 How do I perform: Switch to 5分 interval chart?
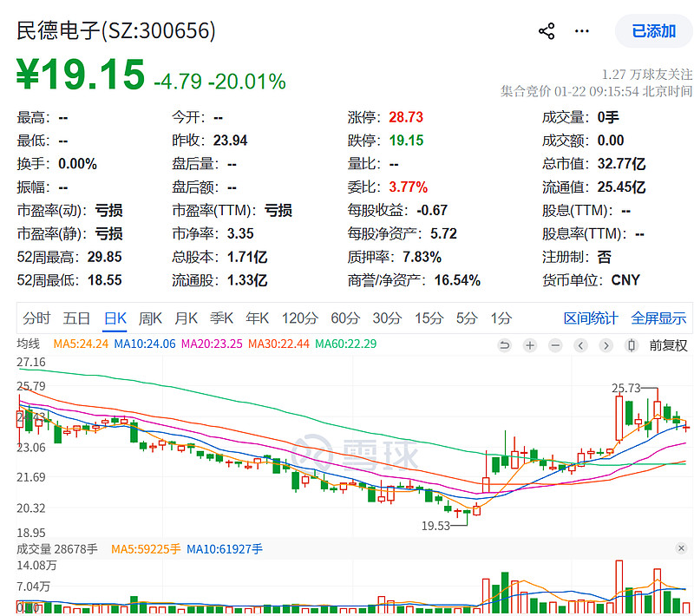click(467, 318)
